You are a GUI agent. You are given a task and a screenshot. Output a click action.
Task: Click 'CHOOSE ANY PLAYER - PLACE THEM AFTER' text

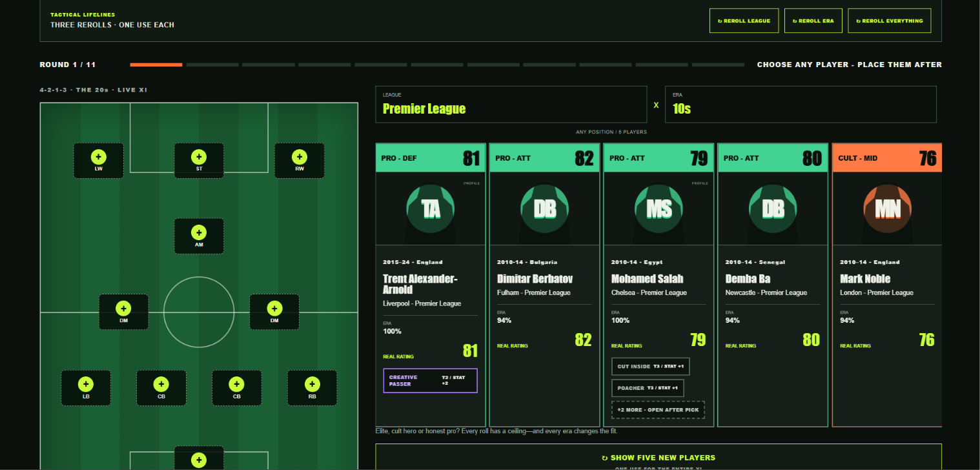(x=850, y=65)
